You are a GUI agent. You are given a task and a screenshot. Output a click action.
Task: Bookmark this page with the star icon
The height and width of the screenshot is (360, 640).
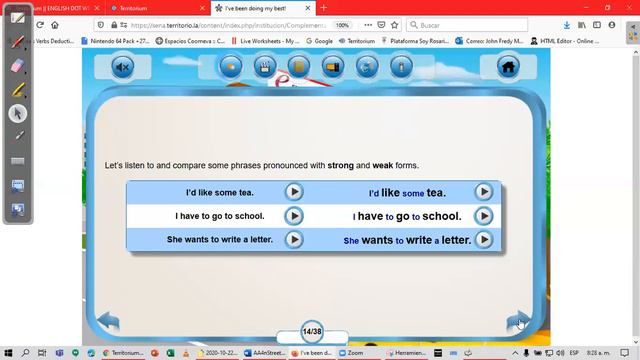pyautogui.click(x=394, y=25)
